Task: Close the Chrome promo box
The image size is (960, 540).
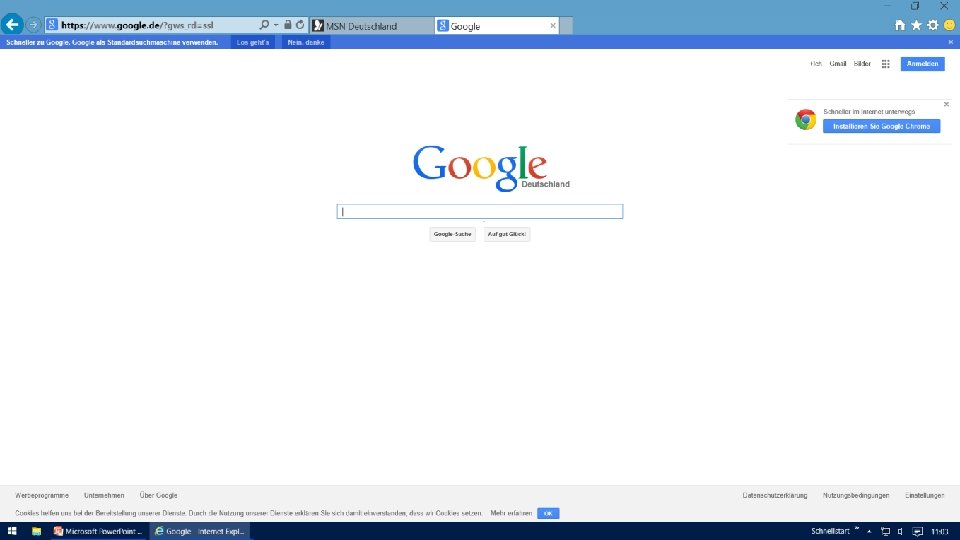Action: pyautogui.click(x=946, y=104)
